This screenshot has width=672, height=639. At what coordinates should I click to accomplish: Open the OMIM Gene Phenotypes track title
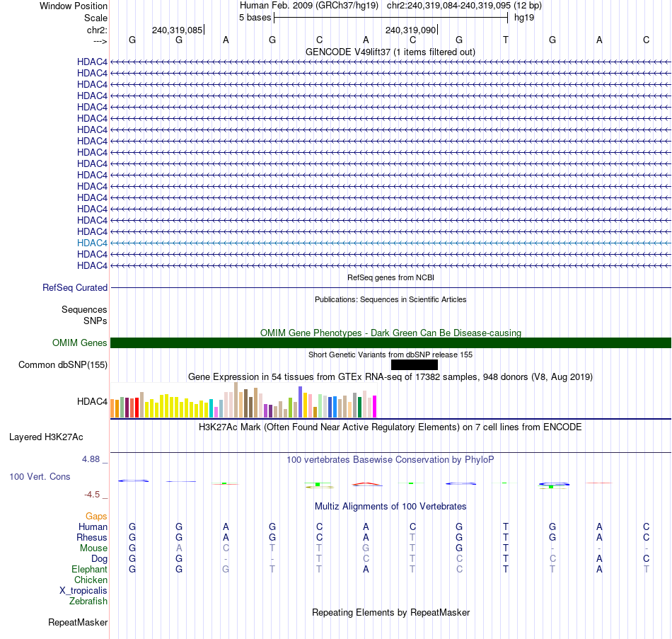pyautogui.click(x=390, y=333)
